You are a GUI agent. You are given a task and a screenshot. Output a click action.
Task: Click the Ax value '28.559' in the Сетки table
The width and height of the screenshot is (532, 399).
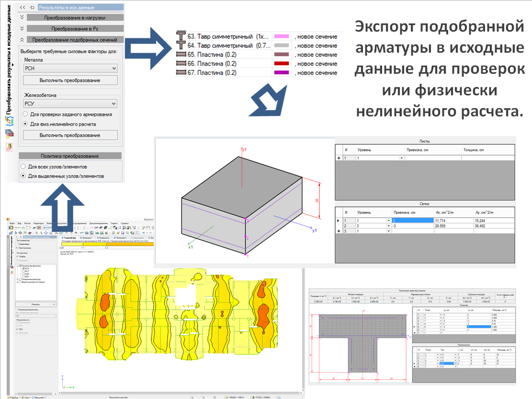[440, 226]
